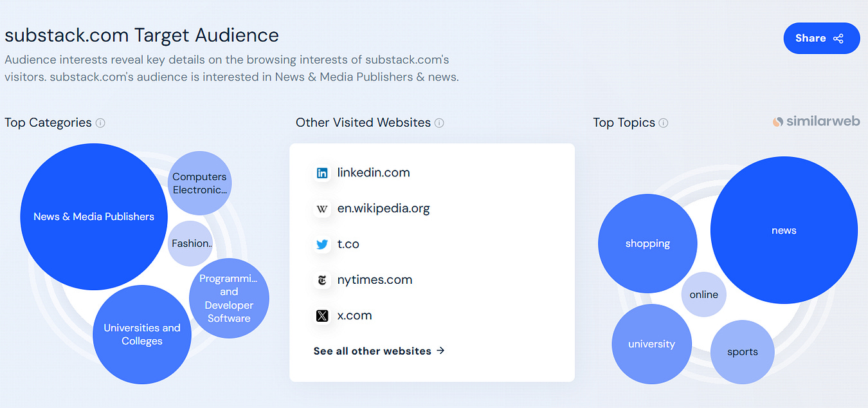This screenshot has width=868, height=408.
Task: Click the Twitter bird icon beside t.co
Action: pos(322,245)
